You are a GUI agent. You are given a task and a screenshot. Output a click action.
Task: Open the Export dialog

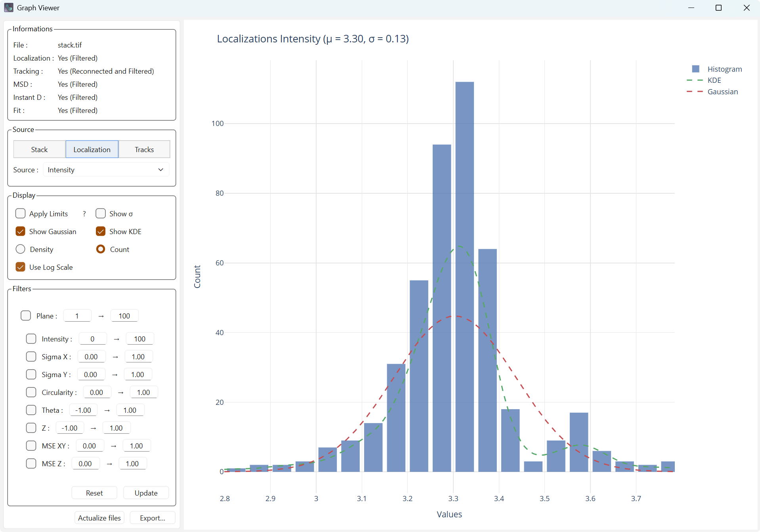point(153,518)
